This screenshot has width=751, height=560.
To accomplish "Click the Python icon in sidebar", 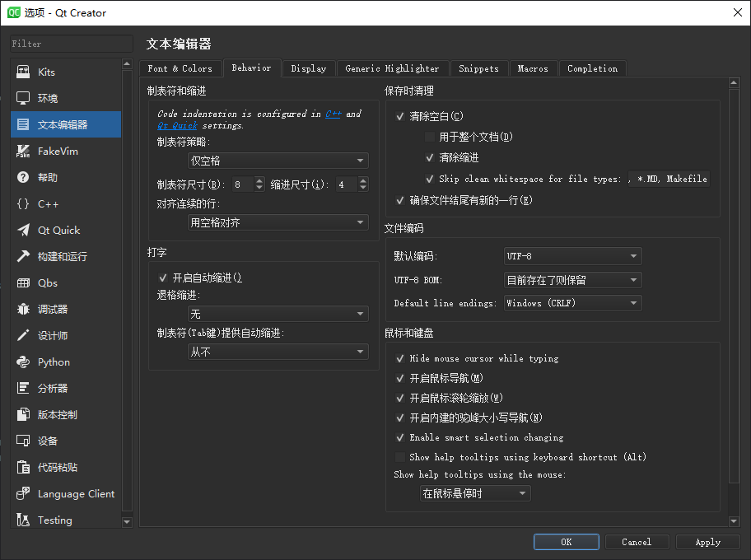I will click(x=23, y=362).
